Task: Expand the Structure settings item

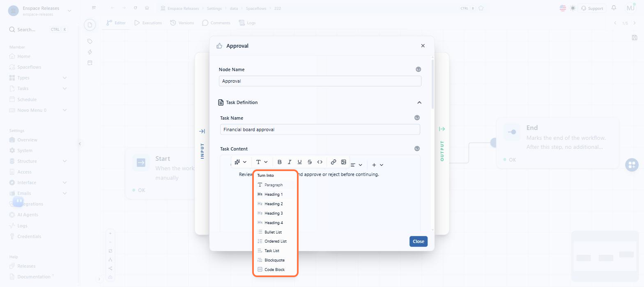Action: [x=64, y=161]
